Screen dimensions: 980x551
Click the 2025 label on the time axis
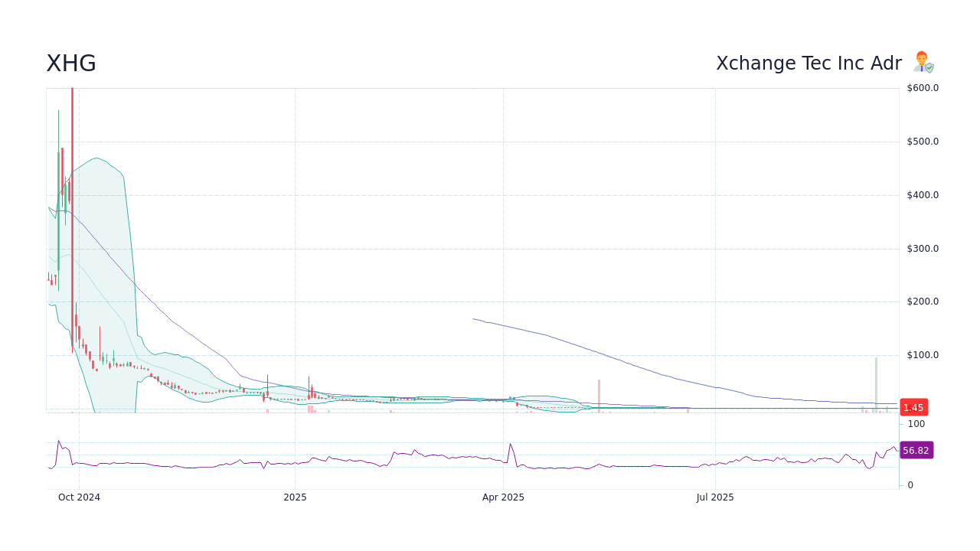pos(294,497)
